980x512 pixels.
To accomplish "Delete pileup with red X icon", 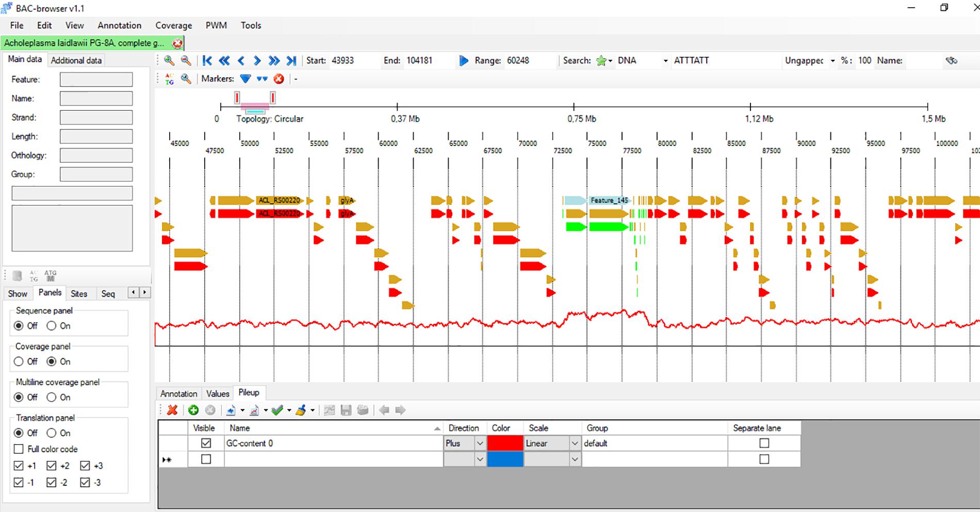I will [173, 410].
